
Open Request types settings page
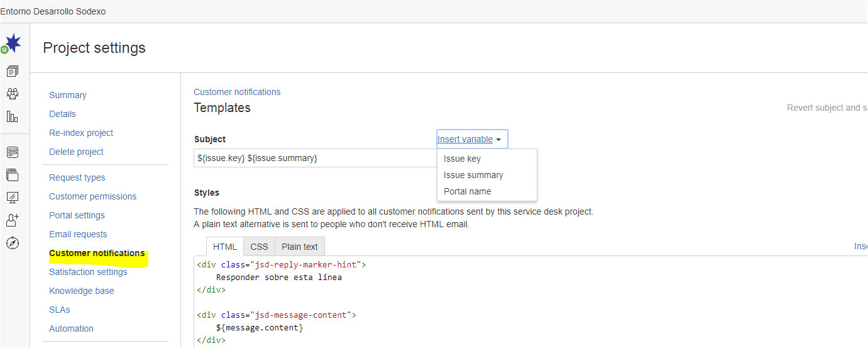[77, 177]
